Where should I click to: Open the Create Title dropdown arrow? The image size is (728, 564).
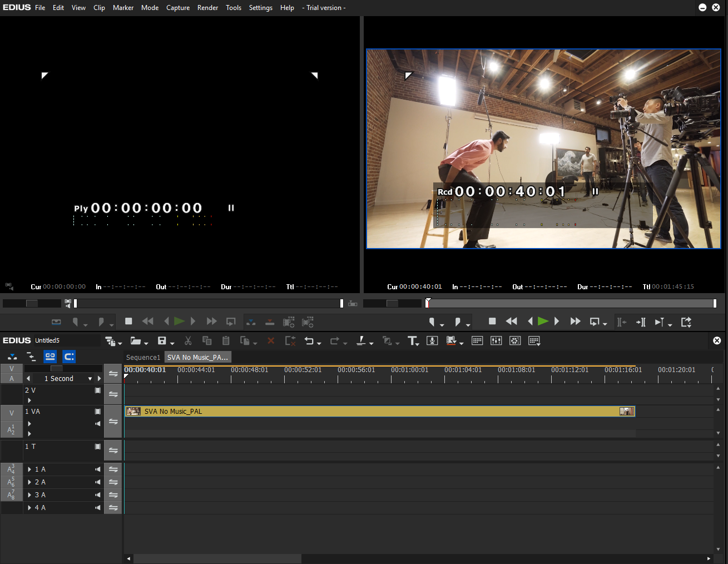pyautogui.click(x=418, y=343)
